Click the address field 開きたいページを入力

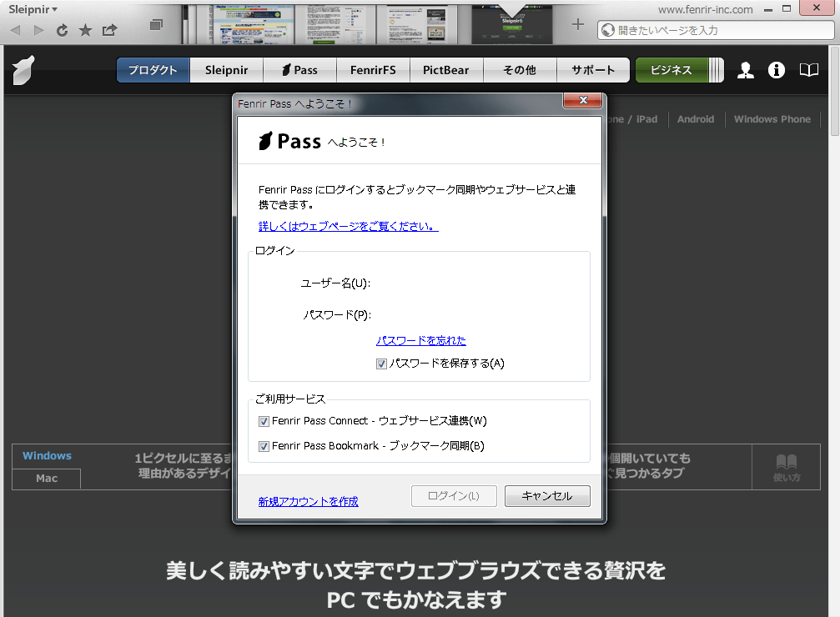click(x=716, y=31)
